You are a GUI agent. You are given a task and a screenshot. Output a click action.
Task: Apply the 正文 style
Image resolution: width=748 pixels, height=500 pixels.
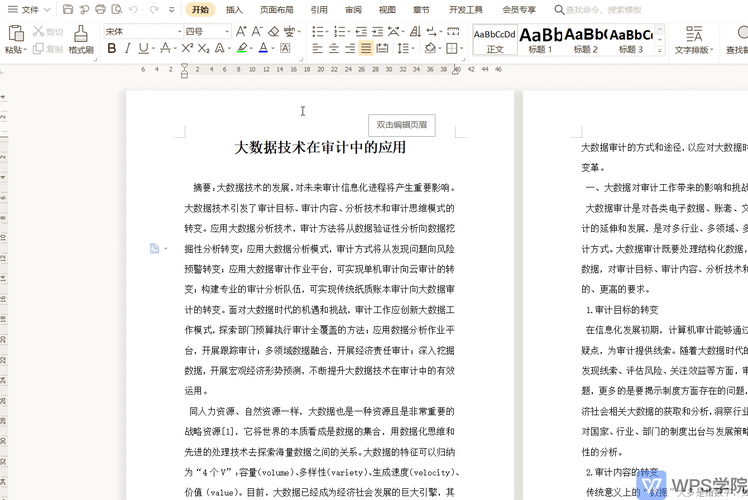(495, 40)
